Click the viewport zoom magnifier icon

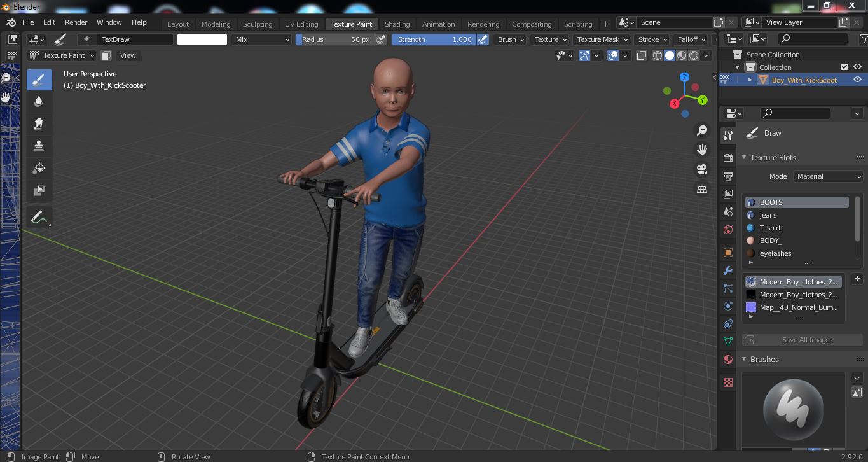click(702, 130)
